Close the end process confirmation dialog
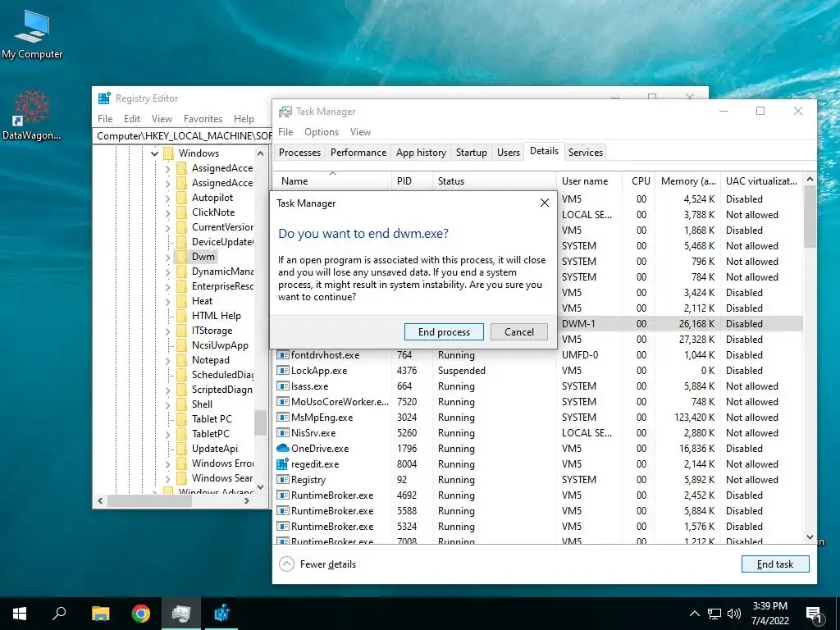840x630 pixels. point(545,203)
